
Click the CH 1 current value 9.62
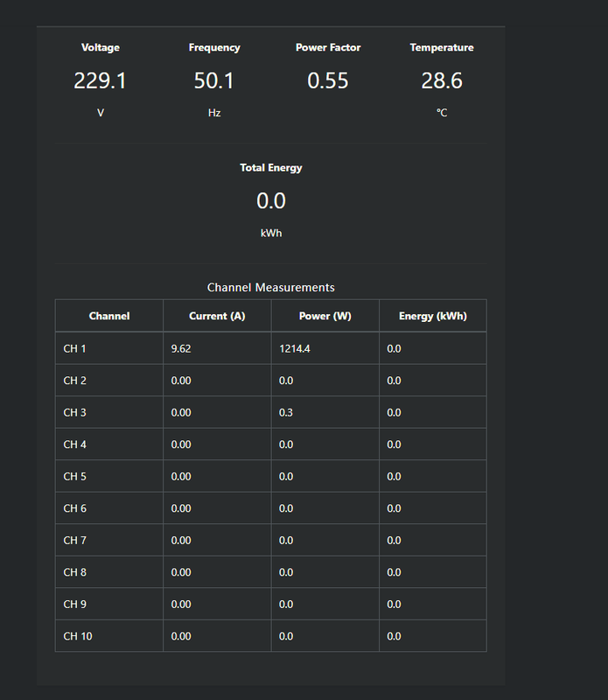coord(181,348)
